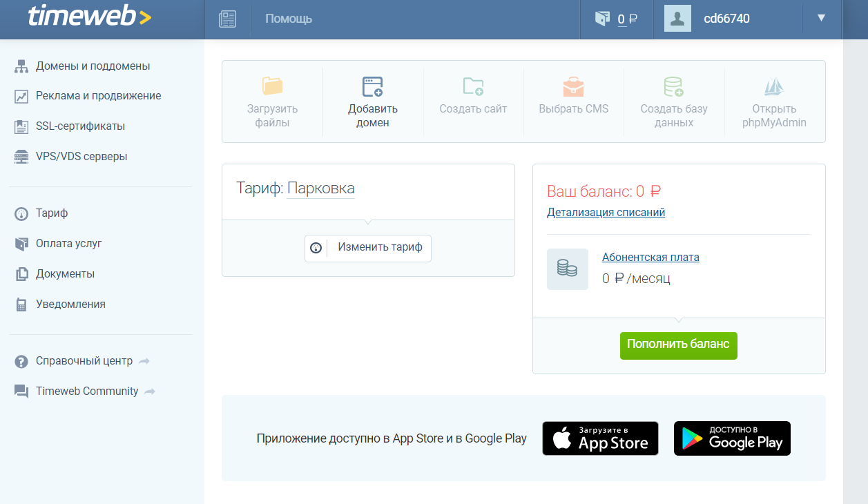This screenshot has height=504, width=868.
Task: Click the cd66740 account name
Action: tap(726, 19)
